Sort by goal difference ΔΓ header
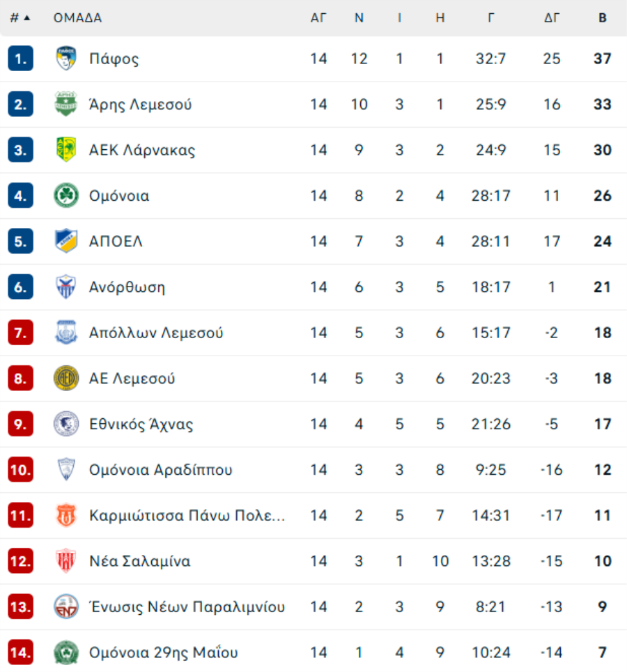Image resolution: width=627 pixels, height=672 pixels. 552,18
